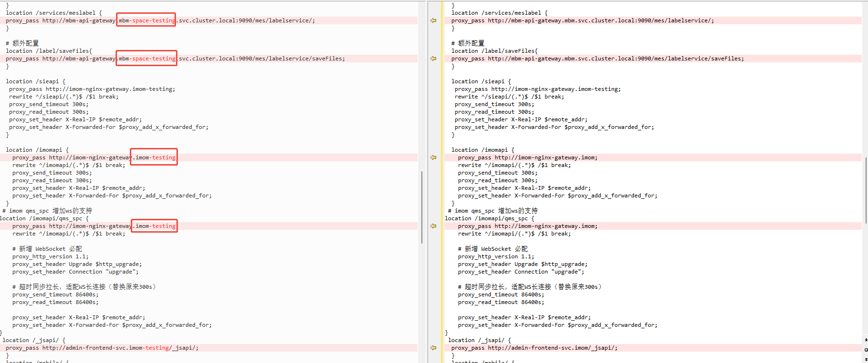Viewport: 868px width, 363px height.
Task: Click the round current-difference button
Action: pos(866,350)
